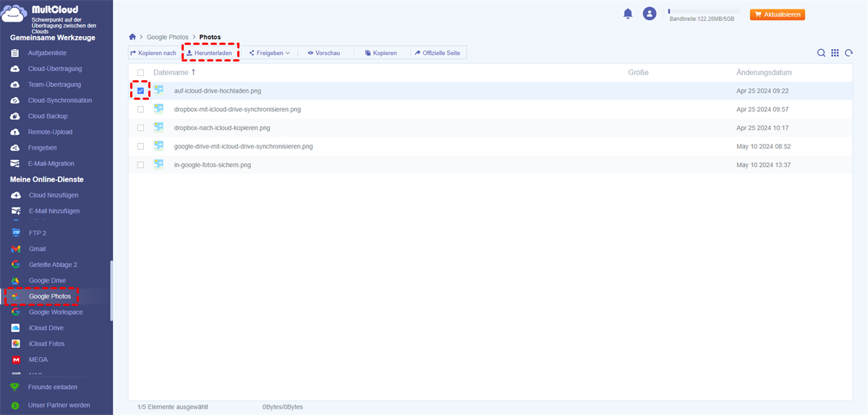868x415 pixels.
Task: Select Google Workspace in the sidebar
Action: [56, 312]
